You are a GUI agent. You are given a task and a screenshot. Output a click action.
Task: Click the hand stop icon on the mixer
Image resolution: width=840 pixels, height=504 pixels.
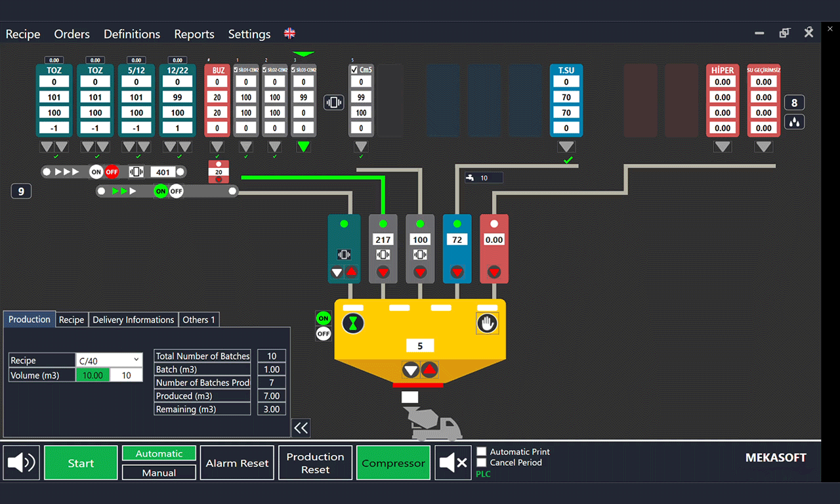[487, 323]
